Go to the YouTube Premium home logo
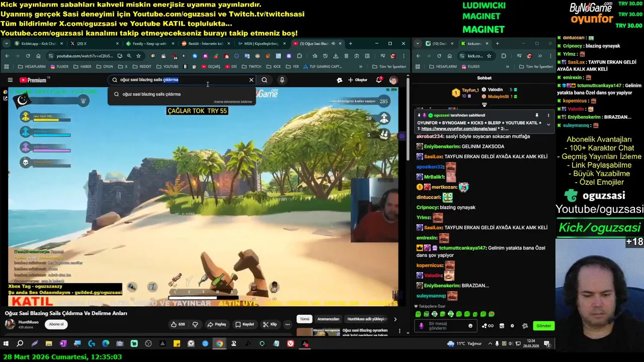This screenshot has height=362, width=644. click(x=33, y=80)
